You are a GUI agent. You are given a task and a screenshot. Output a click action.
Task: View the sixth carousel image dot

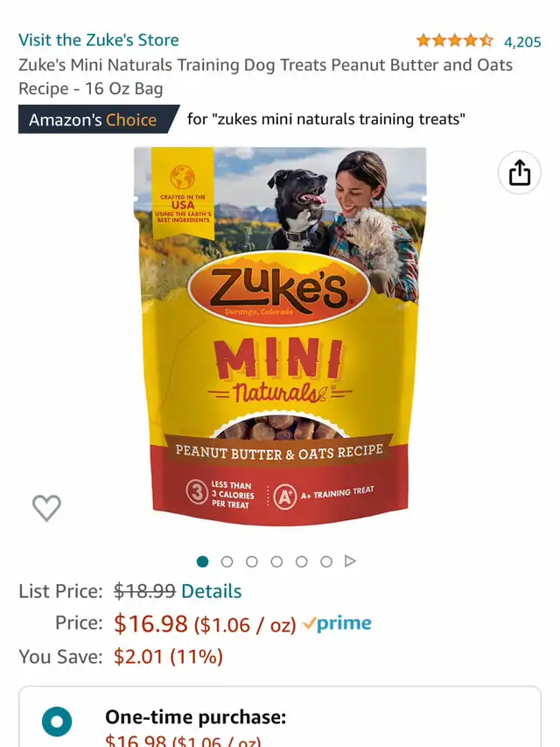point(326,561)
